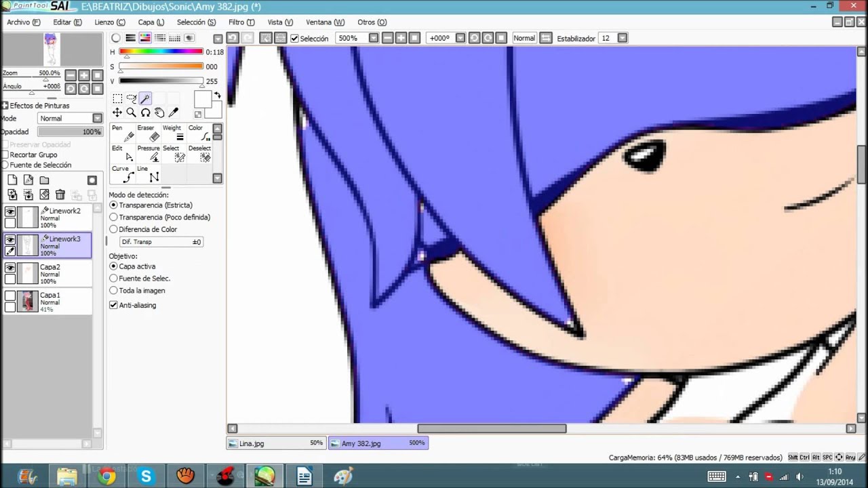Select the Lasso selection tool
This screenshot has width=868, height=488.
point(132,99)
